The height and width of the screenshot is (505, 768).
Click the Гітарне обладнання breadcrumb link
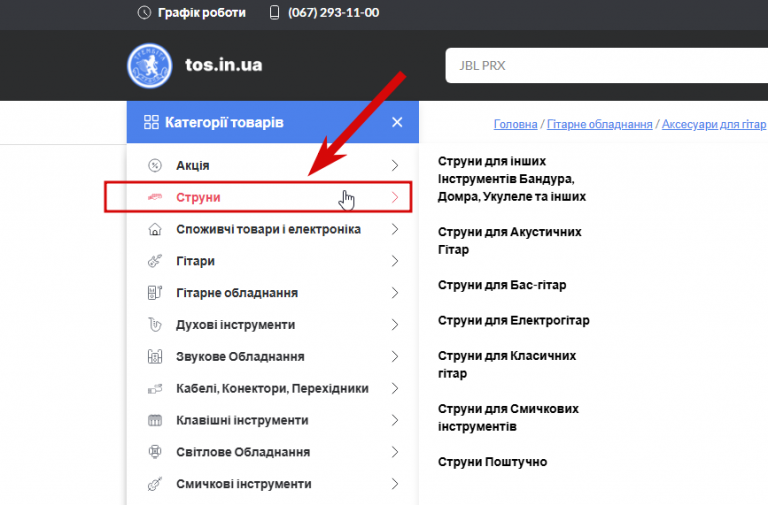(x=600, y=124)
